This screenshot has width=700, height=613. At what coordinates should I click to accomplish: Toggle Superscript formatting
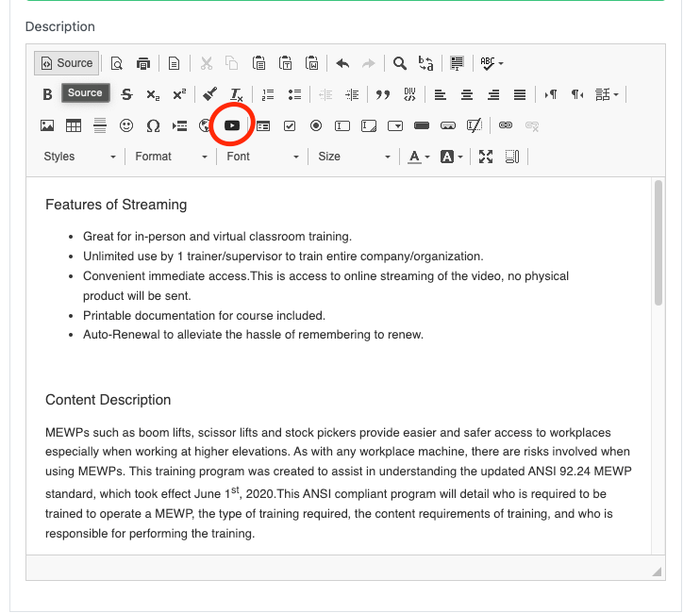(x=179, y=94)
